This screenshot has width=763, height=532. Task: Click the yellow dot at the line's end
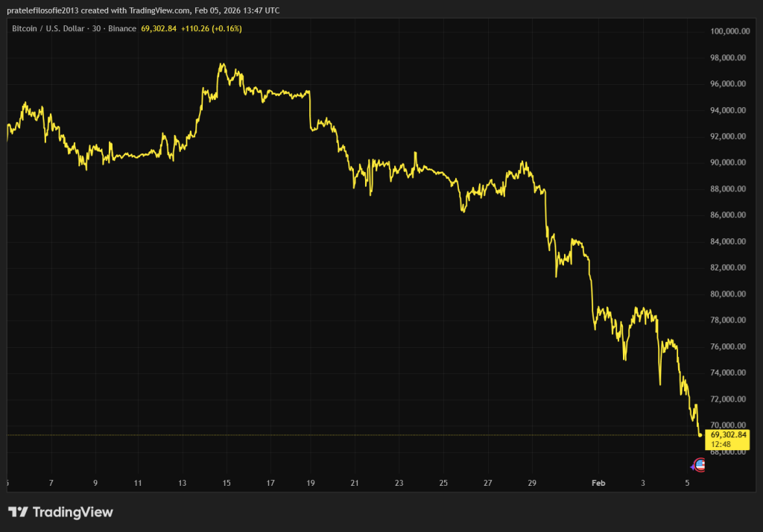point(700,435)
